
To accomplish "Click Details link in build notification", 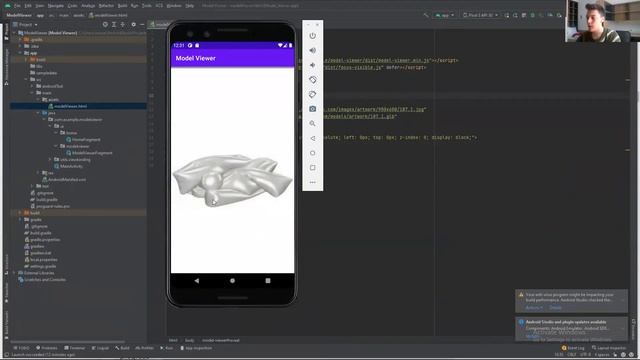I will [555, 308].
